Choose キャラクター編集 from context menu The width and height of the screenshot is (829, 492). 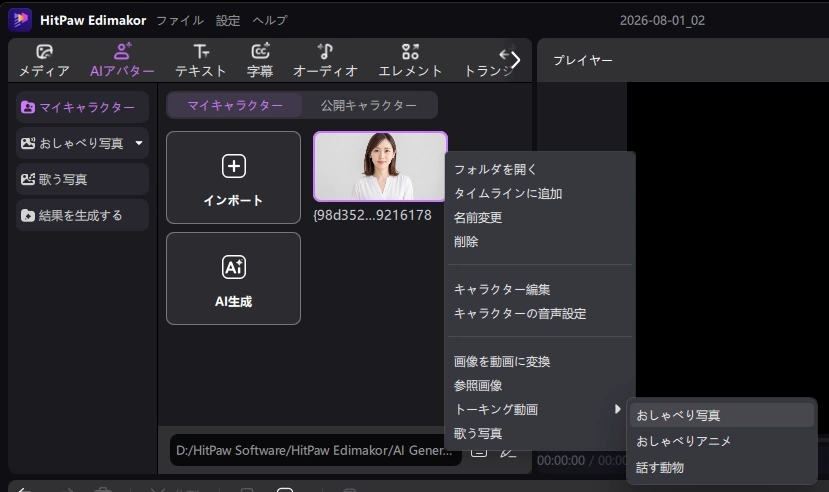click(540, 289)
